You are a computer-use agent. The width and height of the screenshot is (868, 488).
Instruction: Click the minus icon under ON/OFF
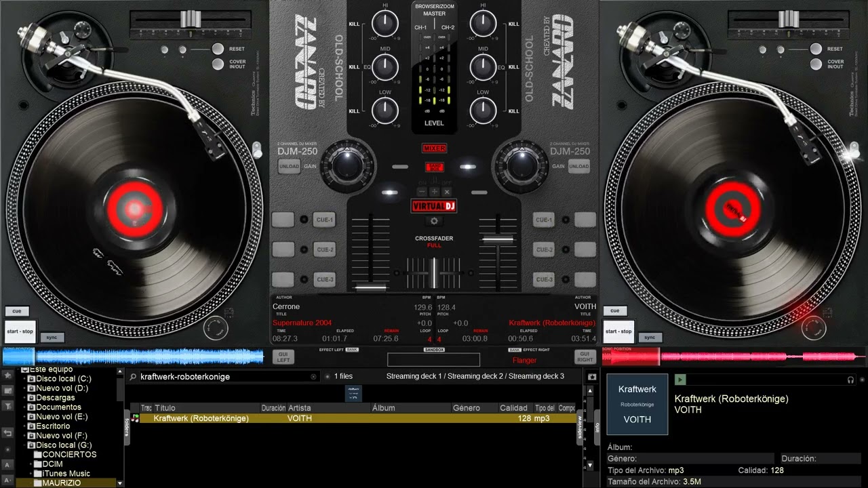point(422,192)
